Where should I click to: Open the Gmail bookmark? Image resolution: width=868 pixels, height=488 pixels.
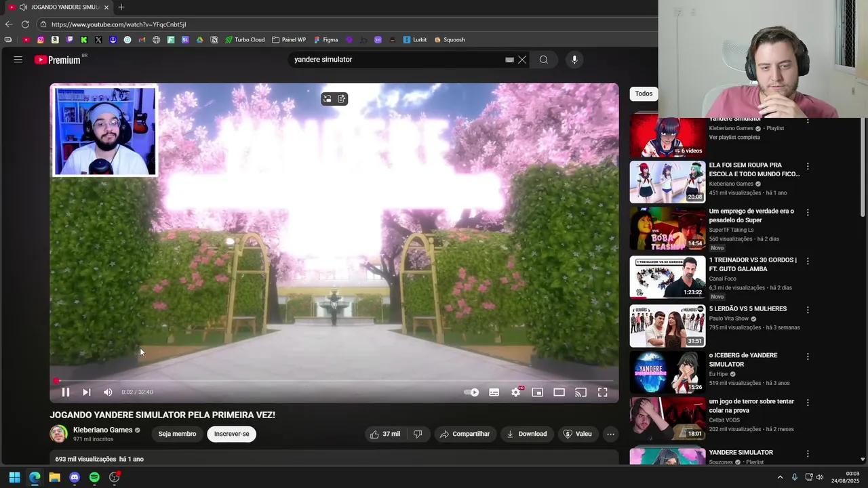pyautogui.click(x=142, y=40)
